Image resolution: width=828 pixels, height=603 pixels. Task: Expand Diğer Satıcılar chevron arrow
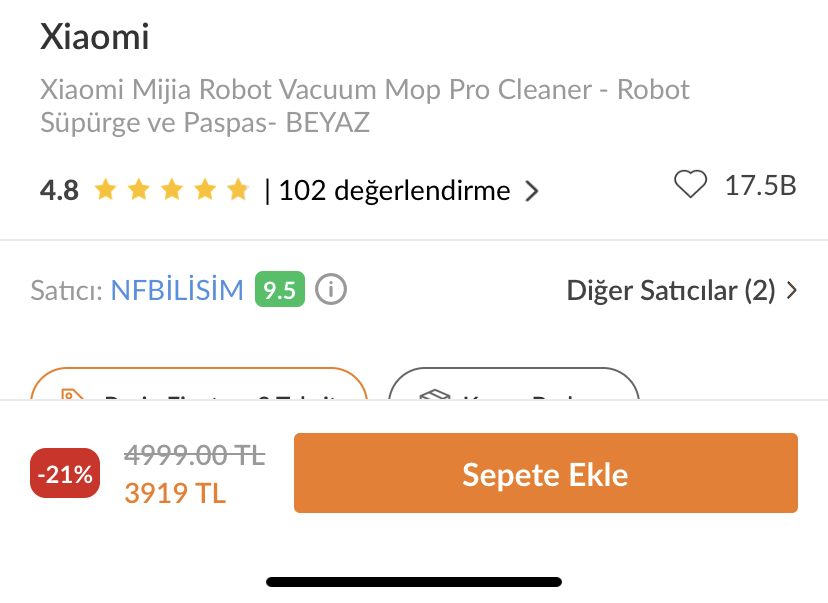point(791,290)
